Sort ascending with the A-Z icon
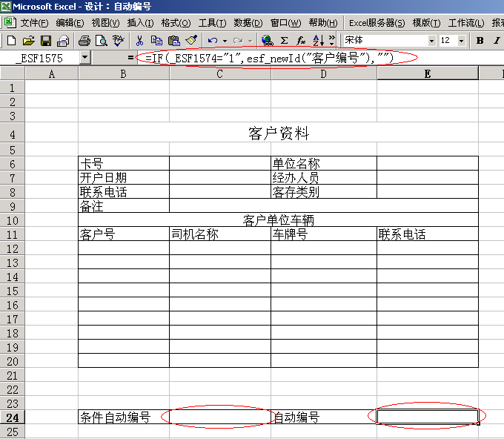 (318, 41)
